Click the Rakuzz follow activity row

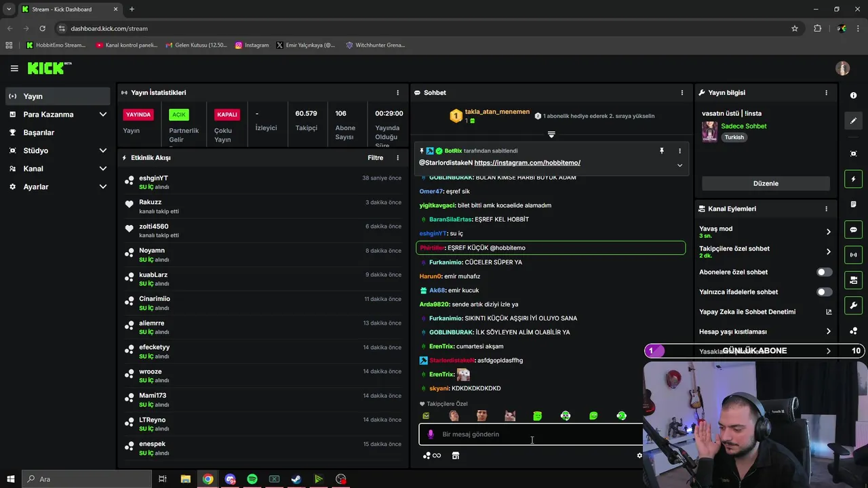coord(262,207)
